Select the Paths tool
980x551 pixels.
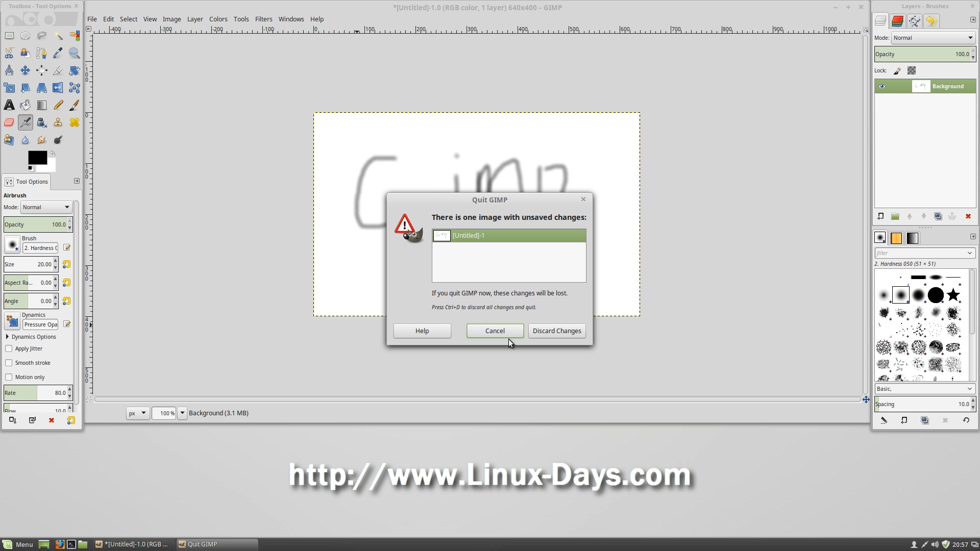pos(41,53)
